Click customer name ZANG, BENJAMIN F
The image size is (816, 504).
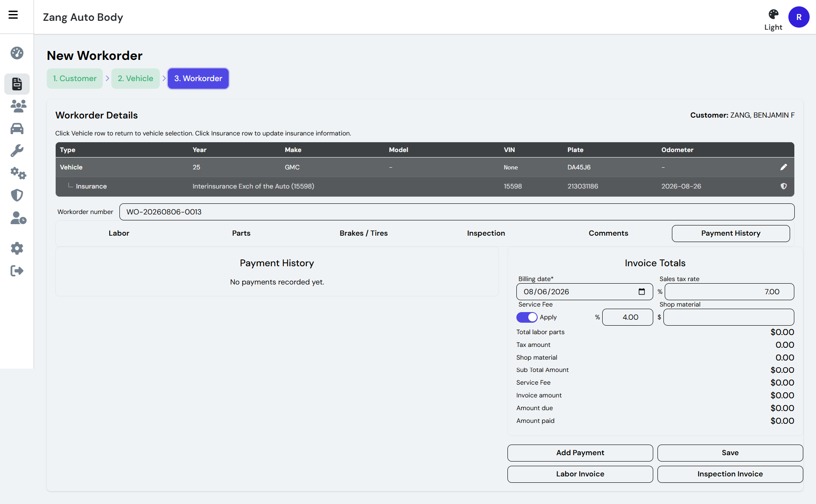(762, 115)
